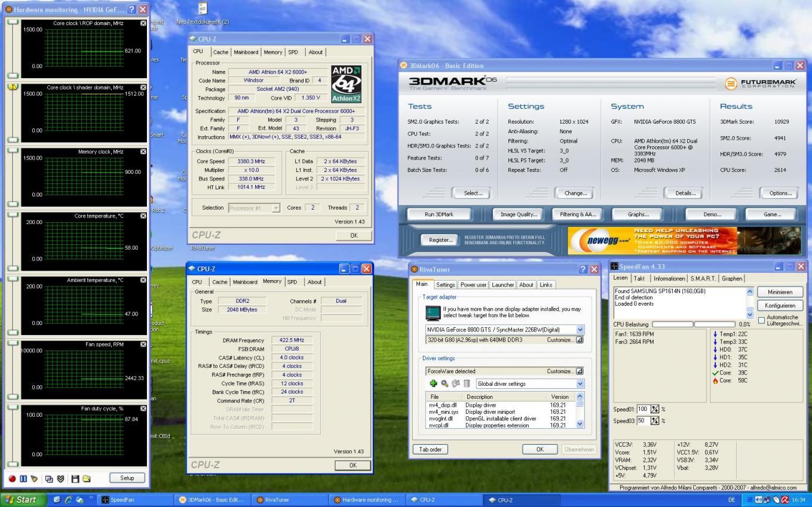Click the Setup button in Hardware monitoring

[127, 478]
